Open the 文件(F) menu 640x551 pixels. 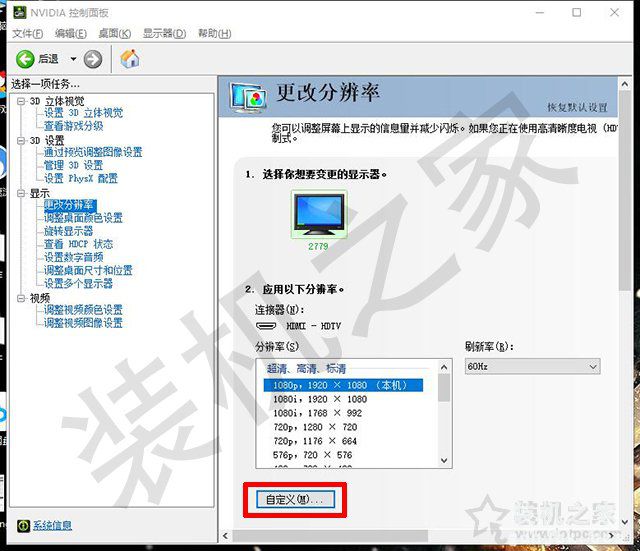pyautogui.click(x=27, y=33)
